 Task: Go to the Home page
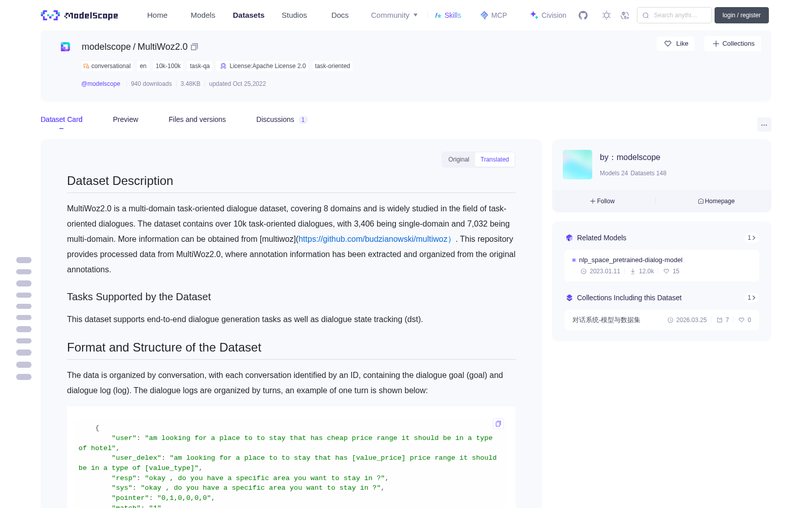click(157, 15)
